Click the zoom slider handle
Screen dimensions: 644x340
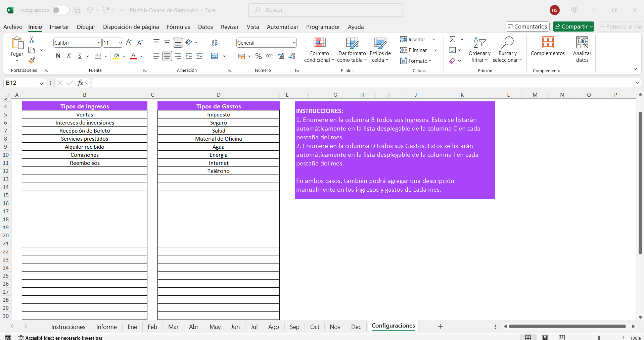[599, 338]
